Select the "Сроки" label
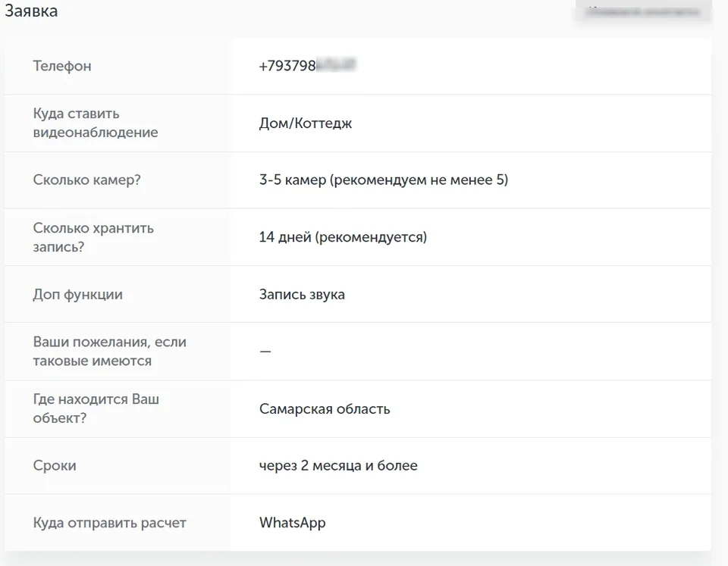The image size is (728, 566). pos(55,465)
